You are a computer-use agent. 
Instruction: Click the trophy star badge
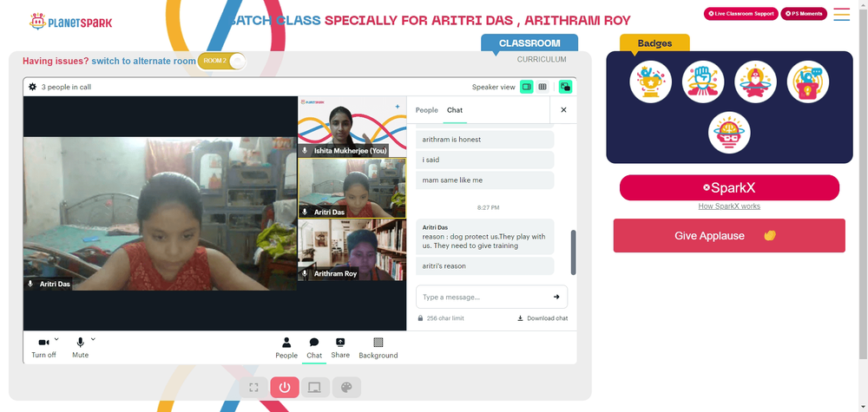(650, 82)
